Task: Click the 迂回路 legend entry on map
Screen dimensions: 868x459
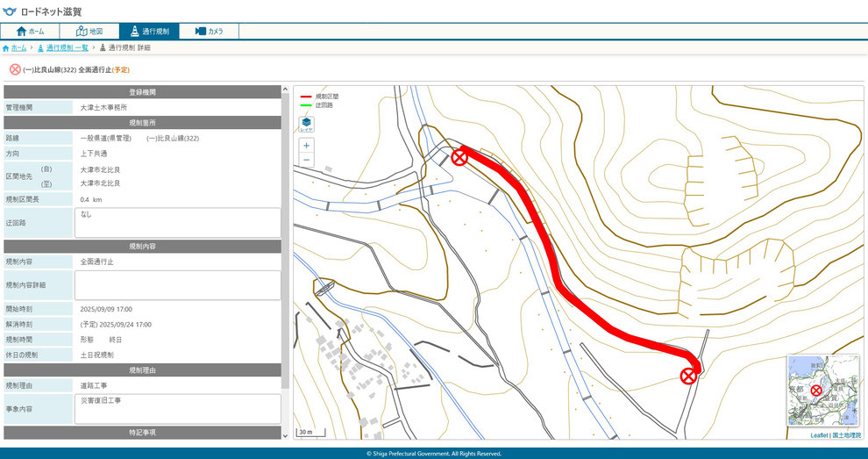Action: click(x=317, y=104)
